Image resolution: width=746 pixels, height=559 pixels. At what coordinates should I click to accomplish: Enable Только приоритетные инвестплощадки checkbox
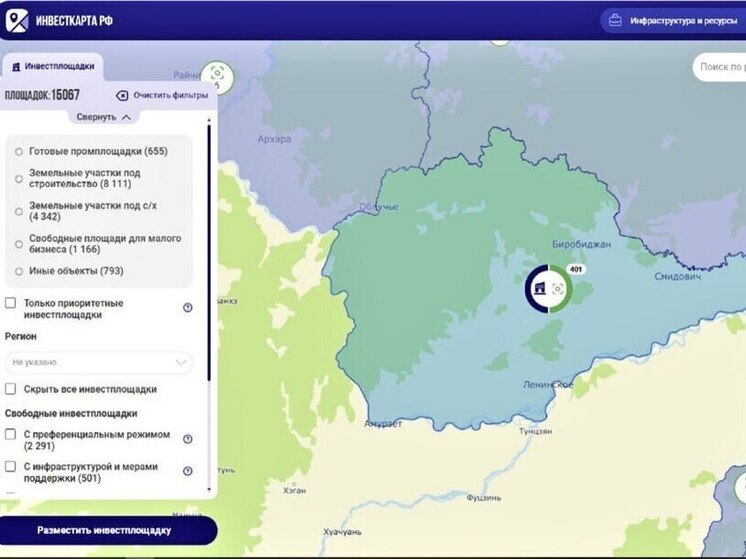click(11, 303)
